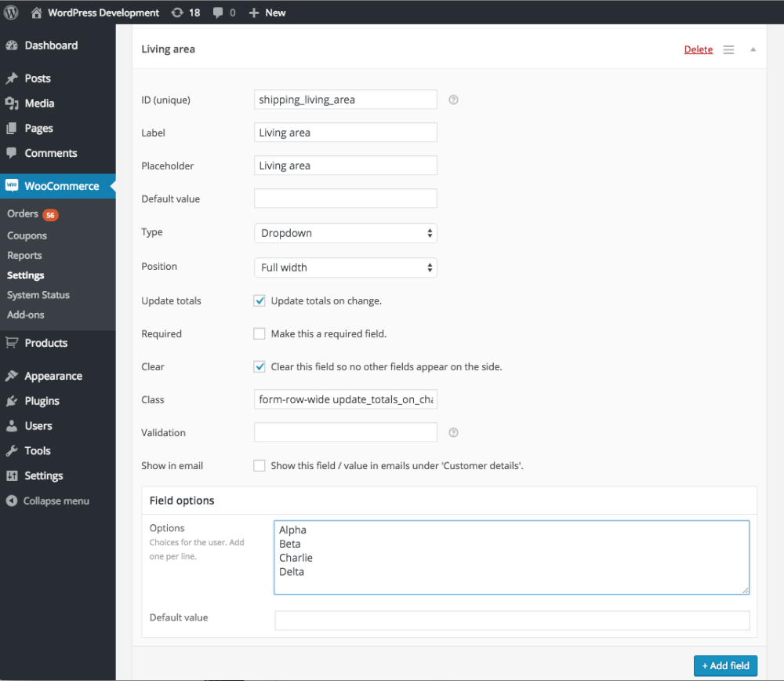Click Default value field in Field options

(512, 621)
